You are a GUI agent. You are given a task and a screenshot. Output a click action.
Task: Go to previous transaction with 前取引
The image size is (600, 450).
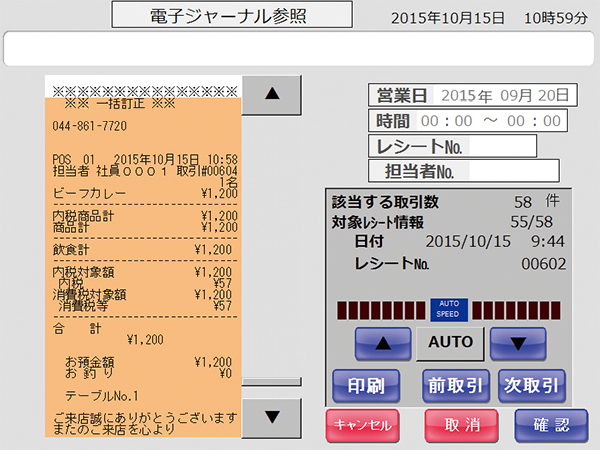[455, 386]
